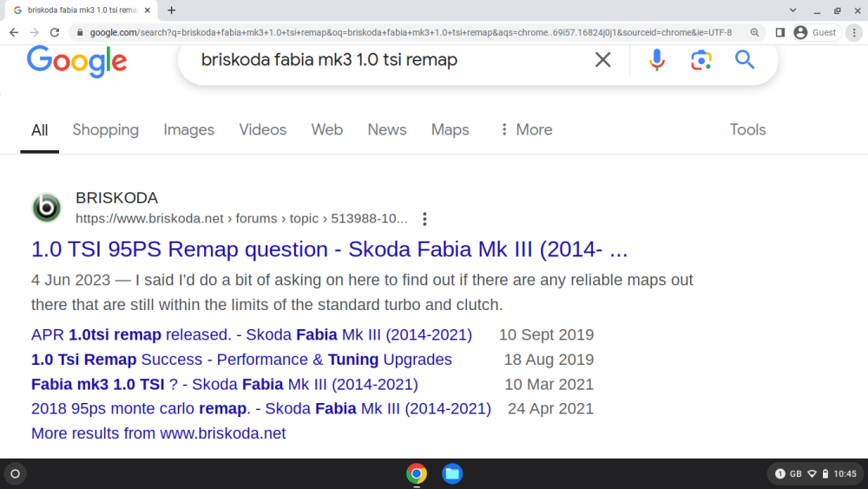Click the battery status icon
The height and width of the screenshot is (489, 868).
[x=825, y=473]
